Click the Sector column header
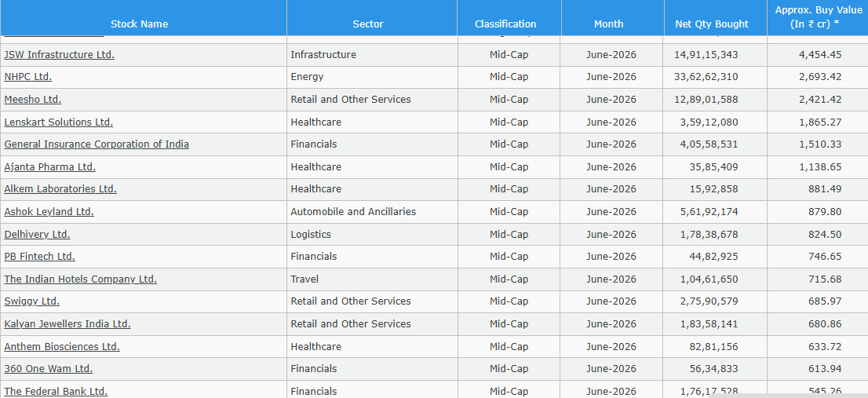The height and width of the screenshot is (398, 868). tap(368, 24)
